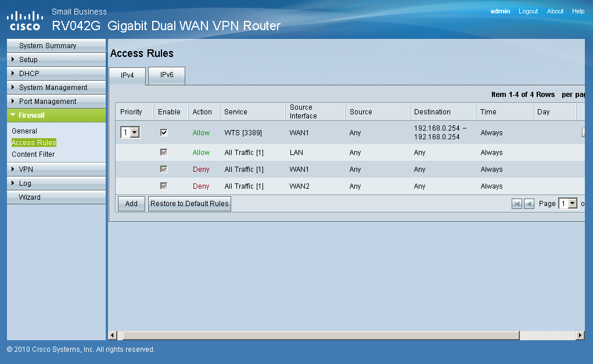Viewport: 593px width, 364px height.
Task: Toggle enable checkbox for Allow LAN rule
Action: point(164,152)
